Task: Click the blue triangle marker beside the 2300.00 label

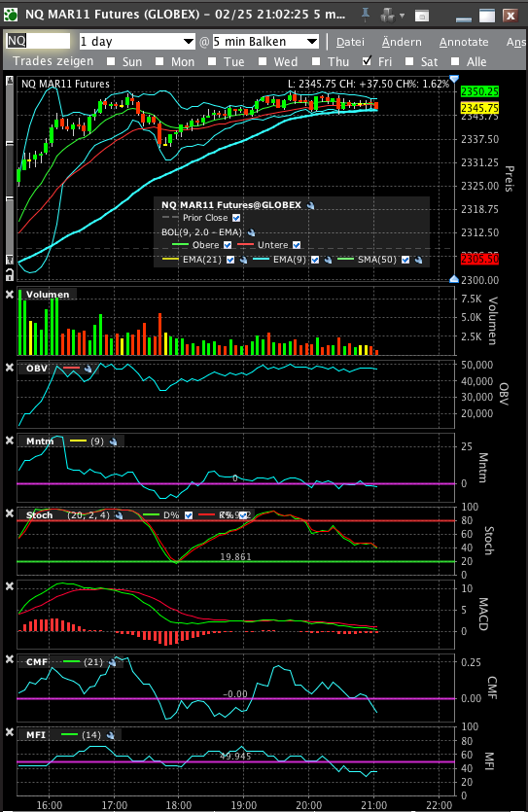Action: point(454,279)
